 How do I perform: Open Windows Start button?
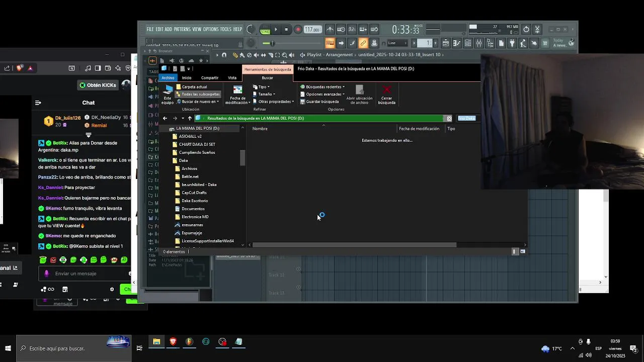pyautogui.click(x=8, y=348)
